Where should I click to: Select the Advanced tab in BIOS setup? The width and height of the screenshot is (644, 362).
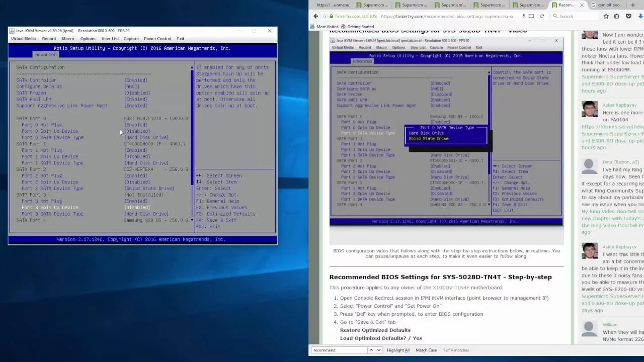pos(45,55)
